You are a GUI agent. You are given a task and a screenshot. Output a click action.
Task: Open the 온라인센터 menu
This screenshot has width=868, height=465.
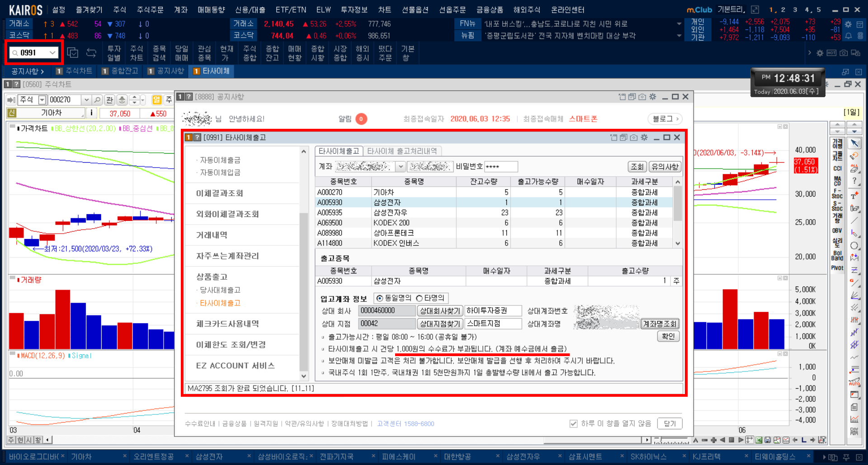[567, 9]
